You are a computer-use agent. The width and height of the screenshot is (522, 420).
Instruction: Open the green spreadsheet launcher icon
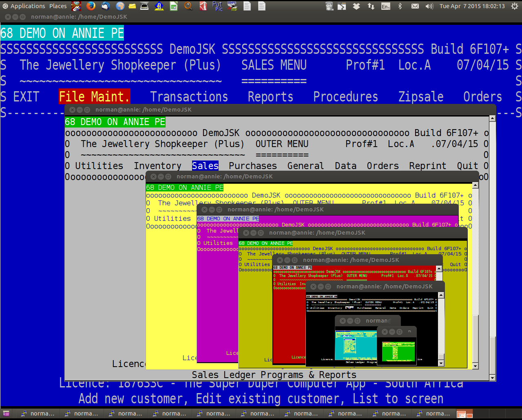pos(174,6)
